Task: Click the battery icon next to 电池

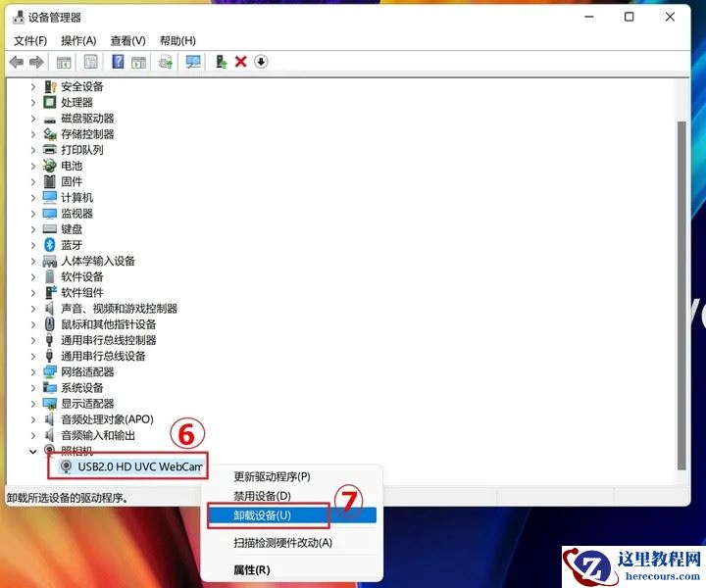Action: (x=50, y=166)
